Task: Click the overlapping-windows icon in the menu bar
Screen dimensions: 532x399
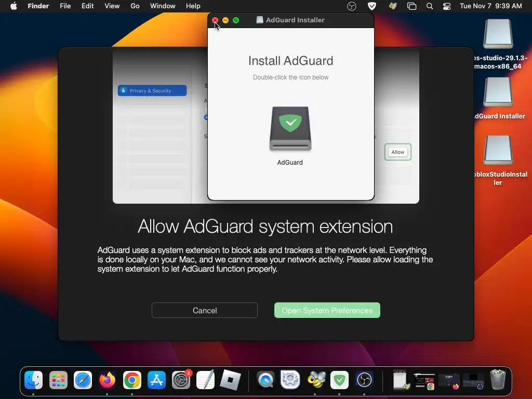Action: coord(411,6)
